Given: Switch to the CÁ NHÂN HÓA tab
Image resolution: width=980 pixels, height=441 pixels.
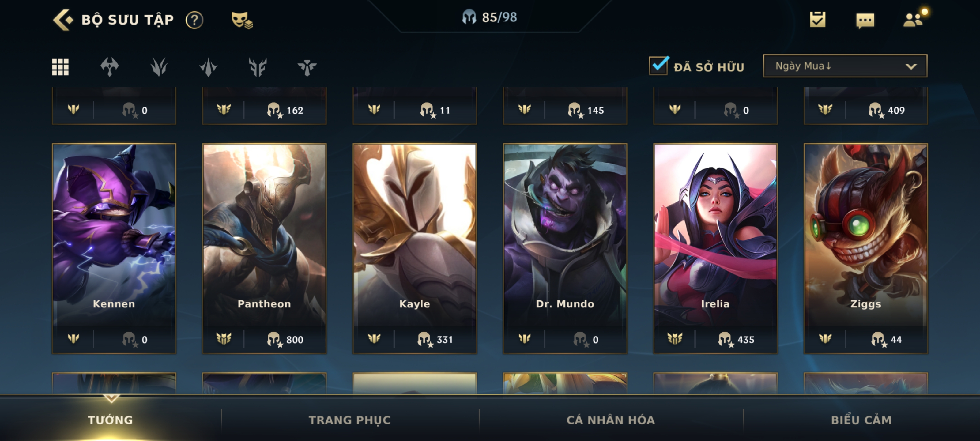Looking at the screenshot, I should [x=610, y=420].
